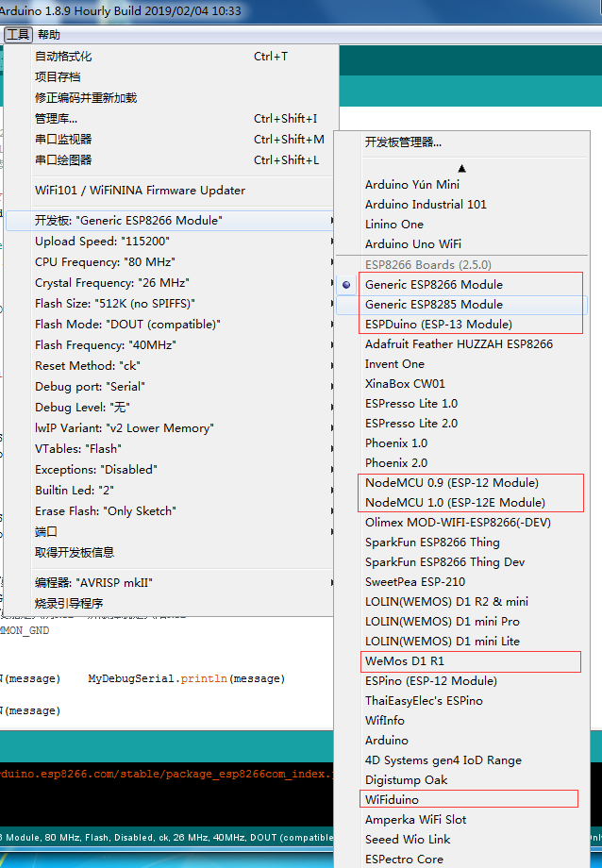Select NodeMCU 1.0 (ESP-12E Module) board
Image resolution: width=602 pixels, height=868 pixels.
[462, 503]
